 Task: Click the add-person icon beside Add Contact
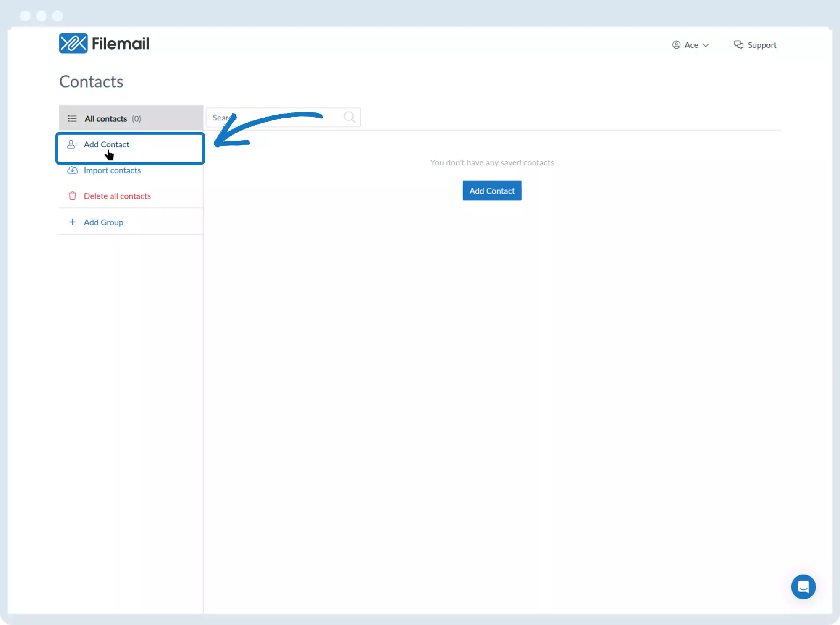tap(72, 144)
